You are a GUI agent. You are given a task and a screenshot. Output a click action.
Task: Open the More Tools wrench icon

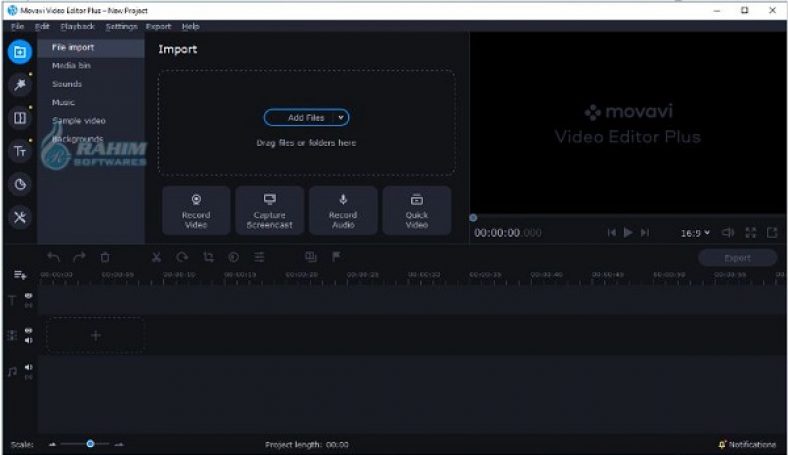(19, 217)
